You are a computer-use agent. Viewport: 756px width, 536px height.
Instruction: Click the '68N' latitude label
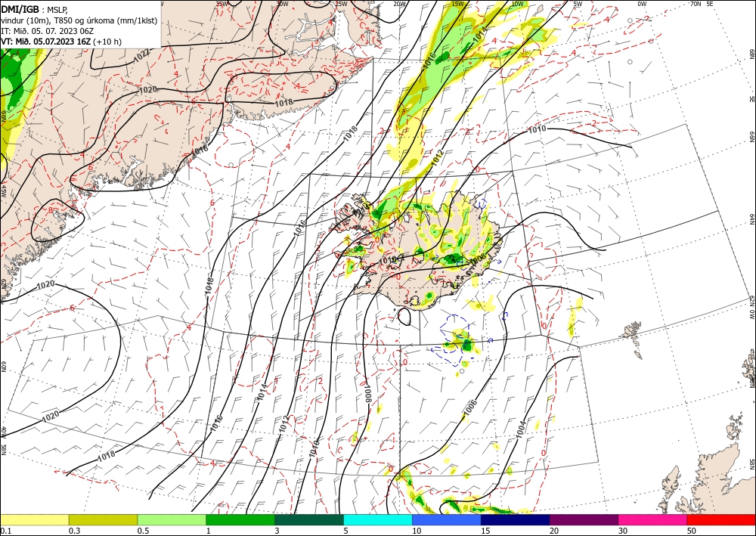[751, 53]
